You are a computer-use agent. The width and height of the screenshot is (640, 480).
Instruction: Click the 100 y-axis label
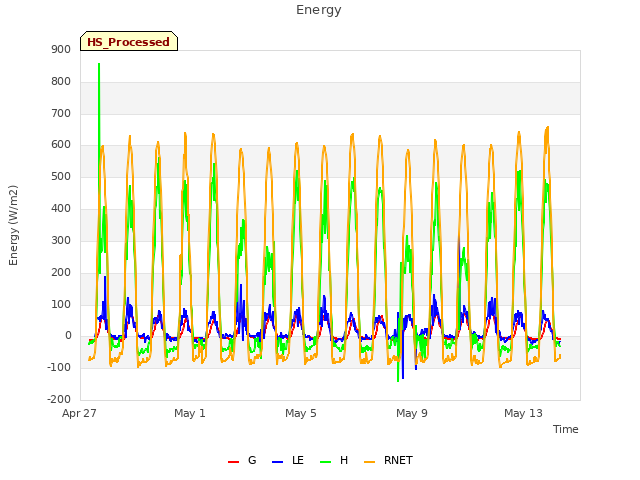(x=61, y=304)
